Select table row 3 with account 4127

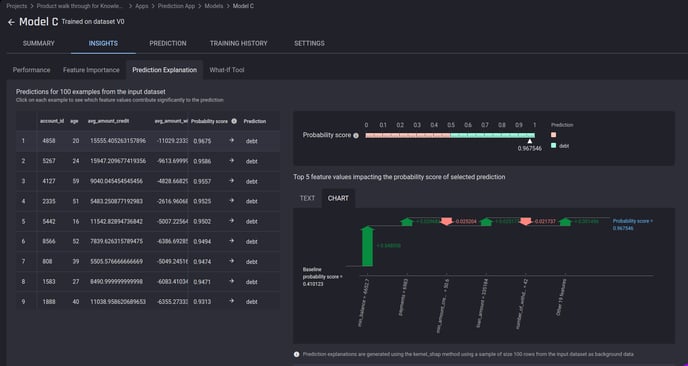148,181
